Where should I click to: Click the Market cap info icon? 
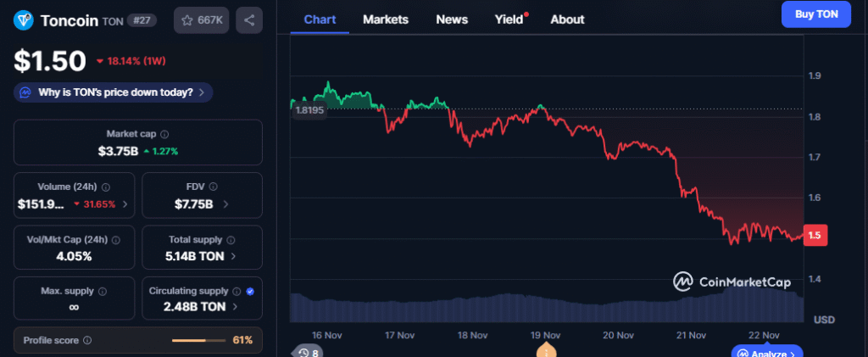pyautogui.click(x=164, y=134)
